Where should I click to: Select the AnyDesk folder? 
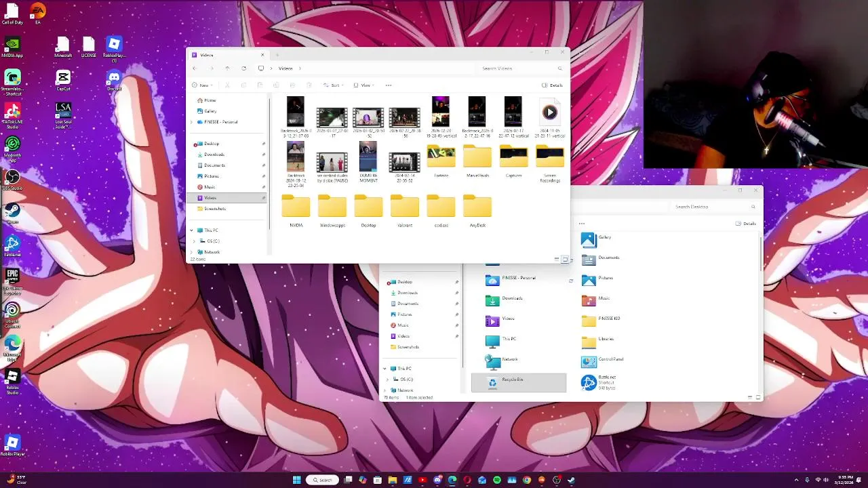477,211
